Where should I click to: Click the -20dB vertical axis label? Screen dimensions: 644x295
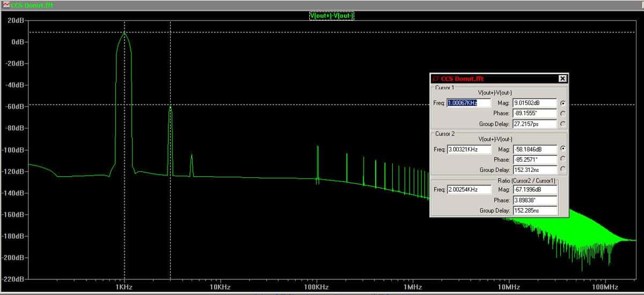[x=14, y=63]
